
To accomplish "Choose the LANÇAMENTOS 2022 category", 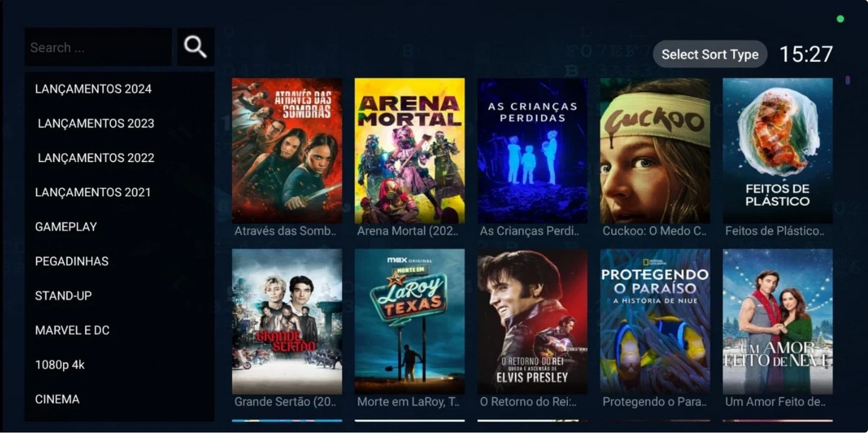I will click(x=120, y=158).
